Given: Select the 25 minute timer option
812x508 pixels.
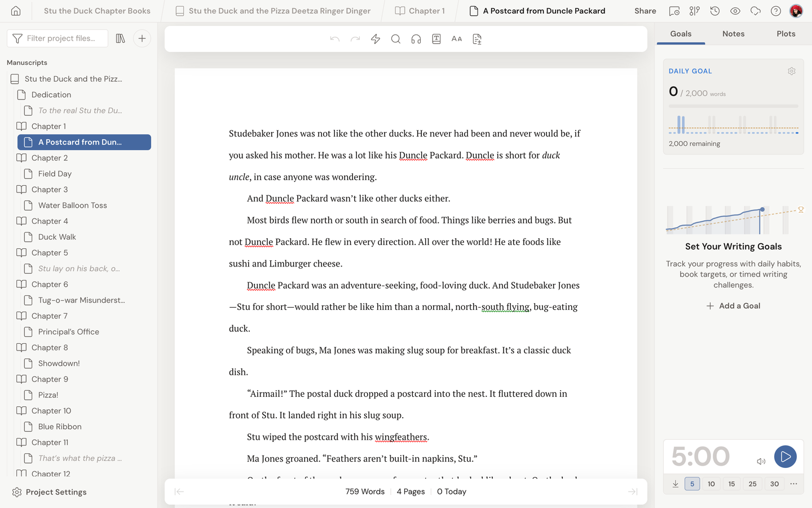Looking at the screenshot, I should 753,484.
